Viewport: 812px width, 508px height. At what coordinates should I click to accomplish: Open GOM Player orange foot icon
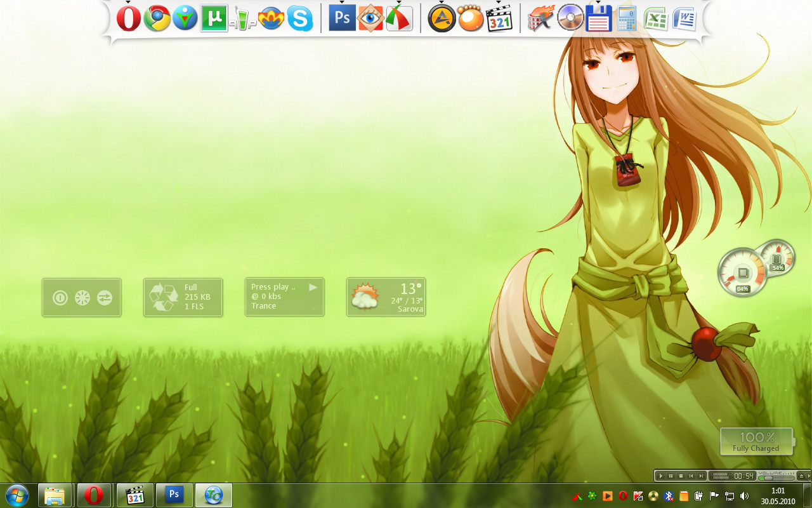pyautogui.click(x=470, y=18)
